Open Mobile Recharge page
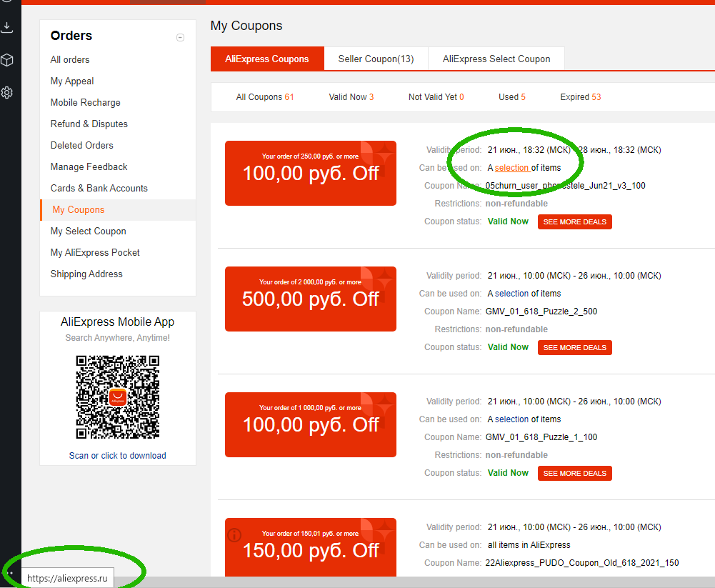Image resolution: width=715 pixels, height=588 pixels. (85, 103)
